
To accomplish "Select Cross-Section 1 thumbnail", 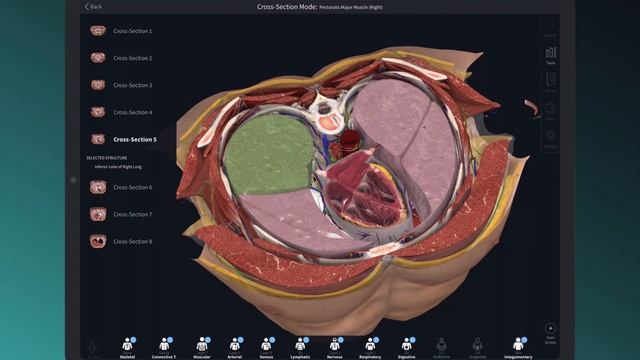I will tap(98, 31).
